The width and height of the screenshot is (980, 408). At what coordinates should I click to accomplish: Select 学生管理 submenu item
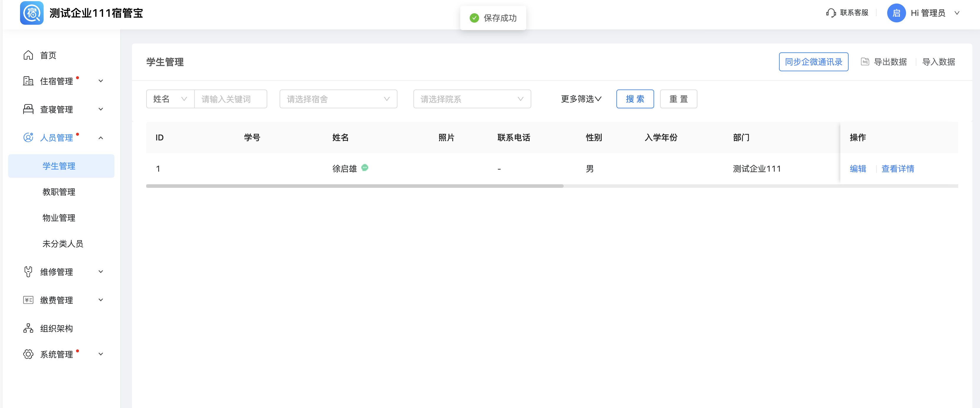[61, 166]
